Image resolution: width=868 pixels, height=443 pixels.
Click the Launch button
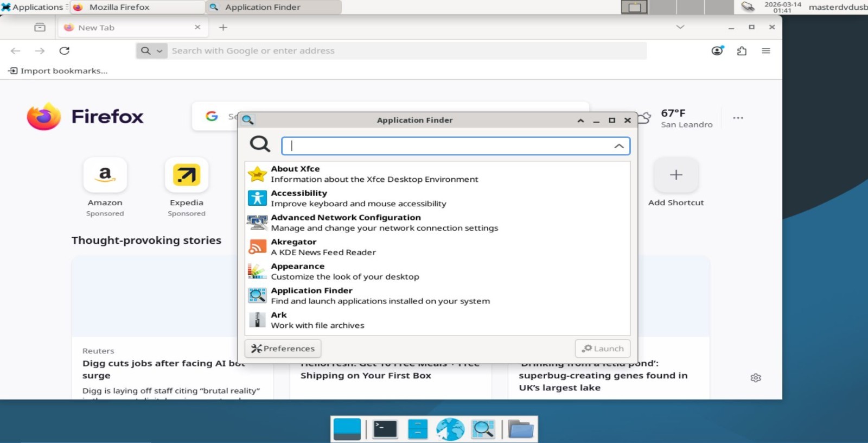click(603, 349)
